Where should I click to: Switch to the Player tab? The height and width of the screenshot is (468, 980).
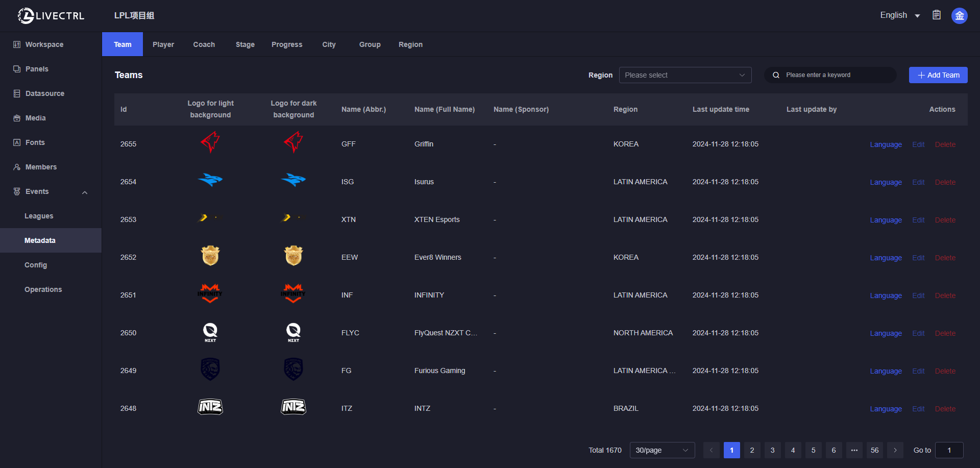163,44
